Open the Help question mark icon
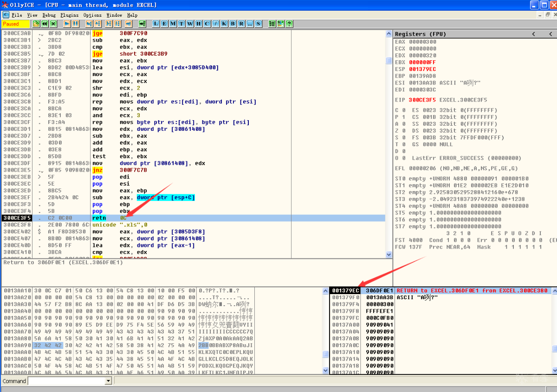 click(289, 24)
